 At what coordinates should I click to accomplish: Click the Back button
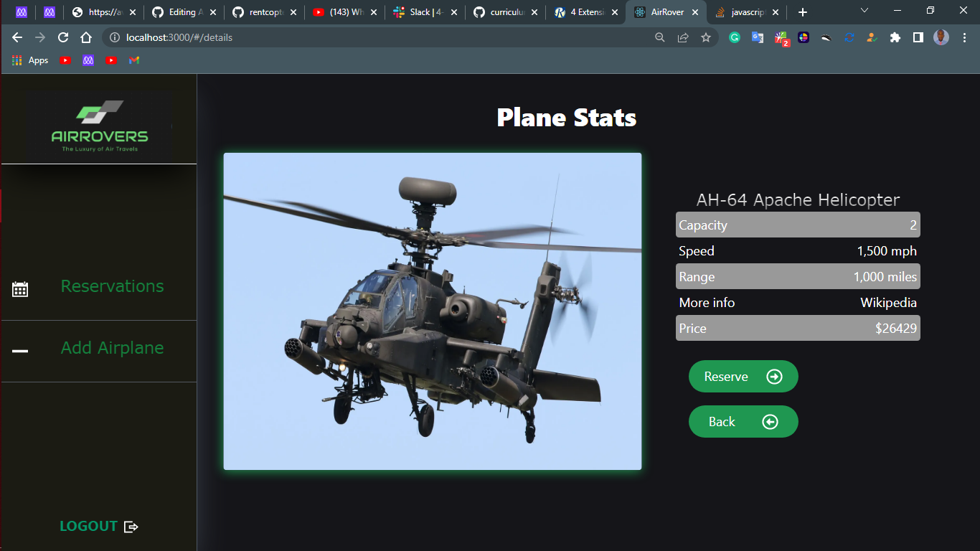(x=743, y=421)
